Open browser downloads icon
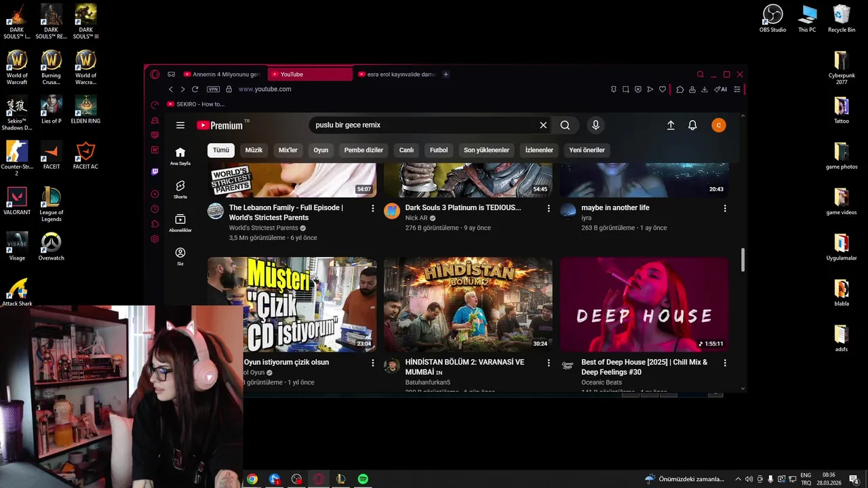This screenshot has width=868, height=488. (x=705, y=89)
